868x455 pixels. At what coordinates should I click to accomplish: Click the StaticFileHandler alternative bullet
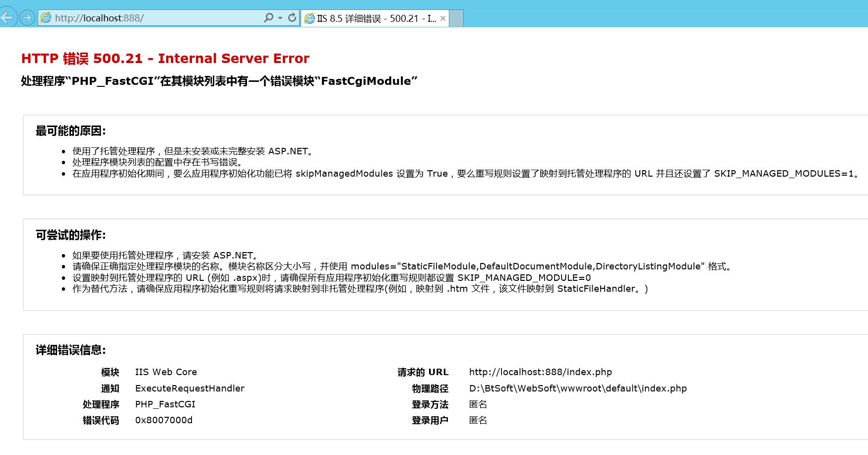tap(360, 289)
